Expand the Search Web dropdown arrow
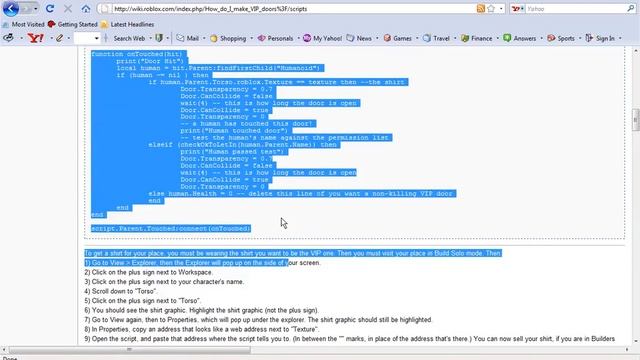 coord(151,38)
